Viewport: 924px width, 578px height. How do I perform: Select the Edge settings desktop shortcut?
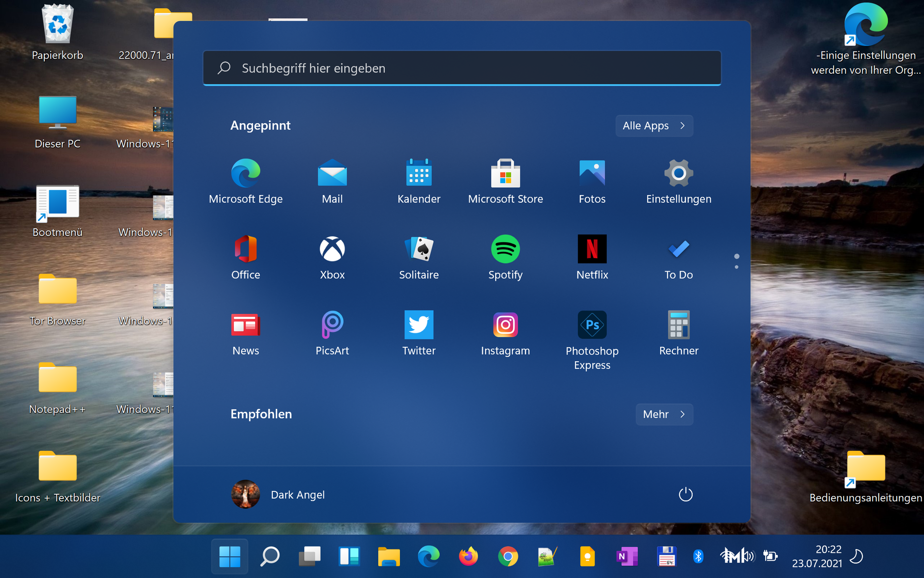866,39
